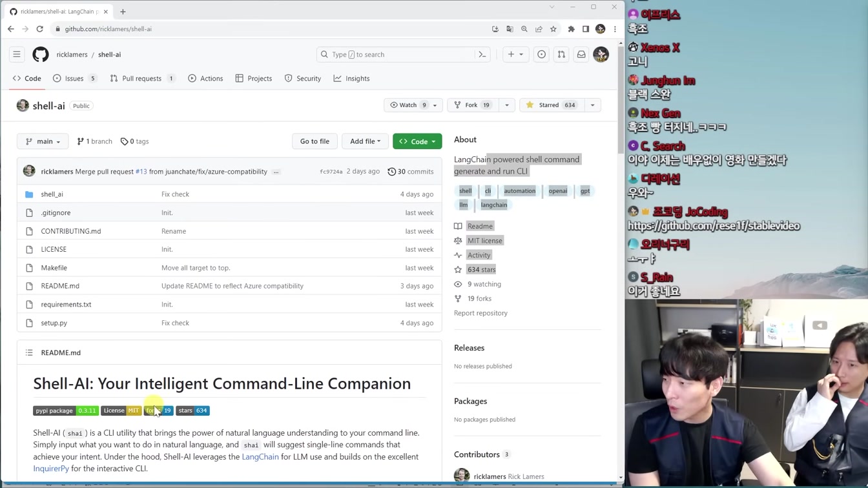Open a new browser tab with plus
This screenshot has width=868, height=488.
(123, 12)
